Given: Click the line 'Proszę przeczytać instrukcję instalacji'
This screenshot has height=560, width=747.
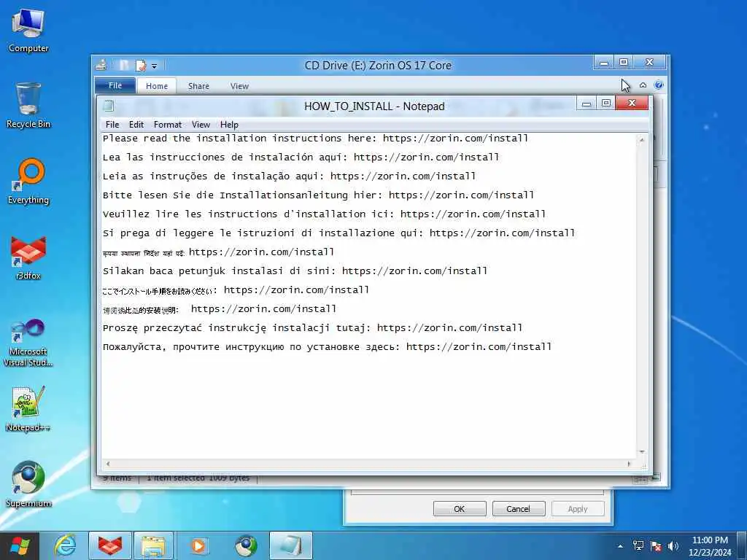Looking at the screenshot, I should pyautogui.click(x=312, y=329).
